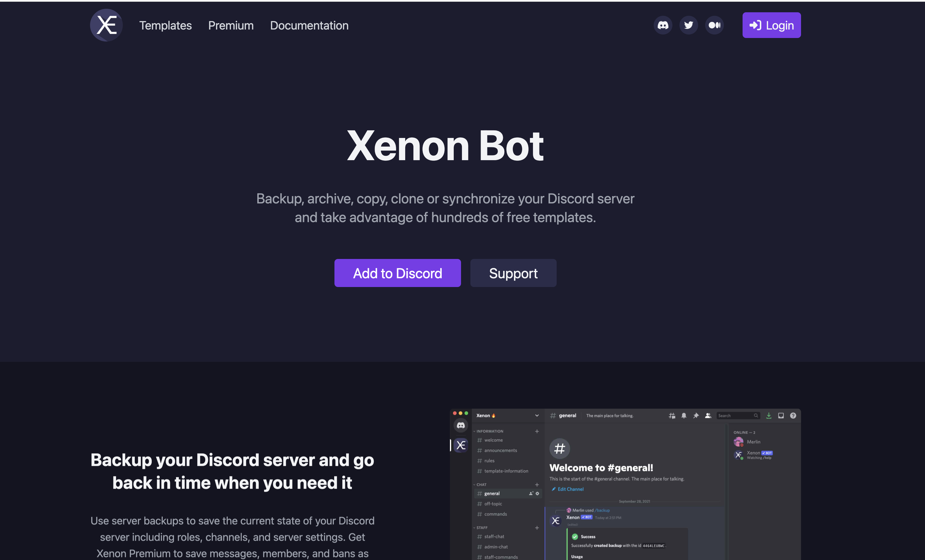This screenshot has height=560, width=925.
Task: Click the large hash icon above Welcome
Action: (560, 449)
